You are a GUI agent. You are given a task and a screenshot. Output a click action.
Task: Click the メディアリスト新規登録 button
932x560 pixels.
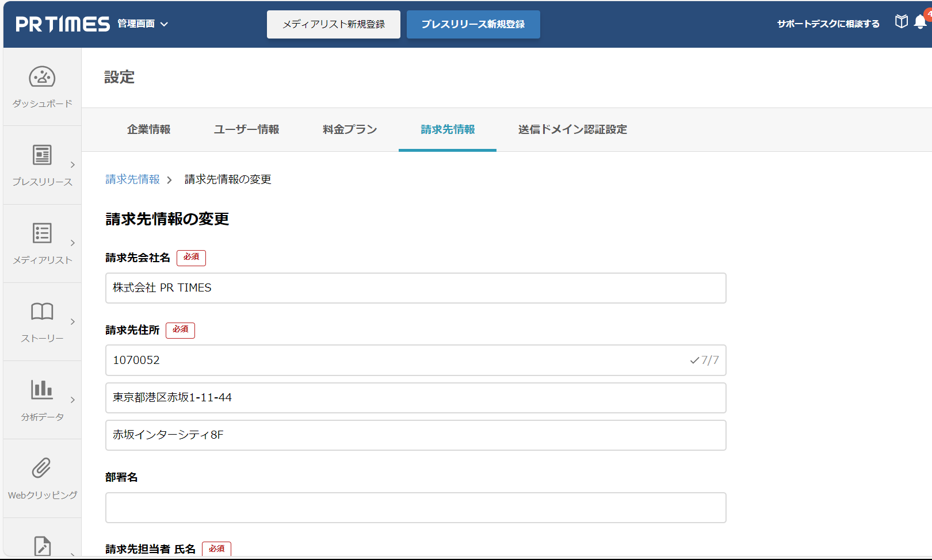coord(334,24)
